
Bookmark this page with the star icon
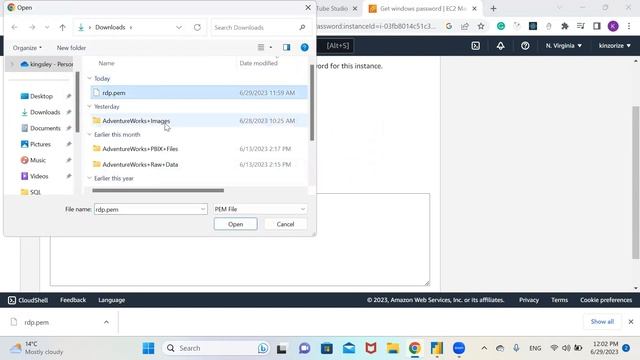click(481, 26)
